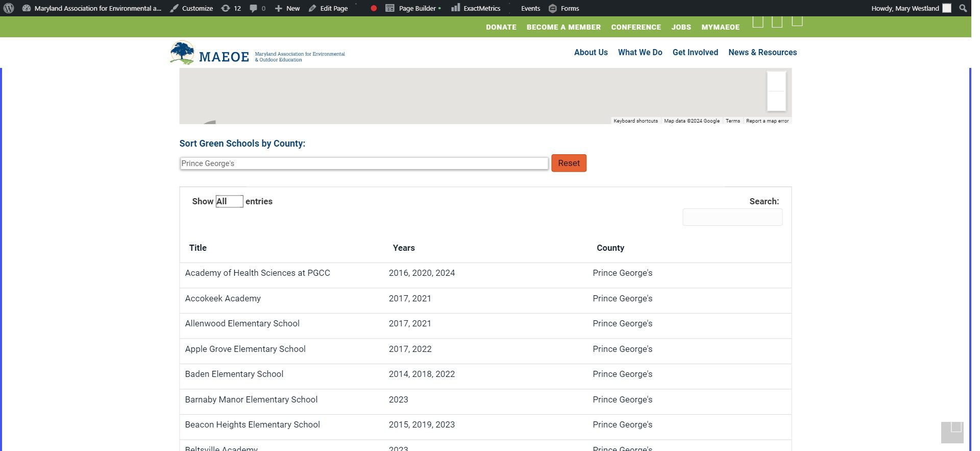Open the News & Resources menu
The height and width of the screenshot is (451, 980).
tap(762, 52)
